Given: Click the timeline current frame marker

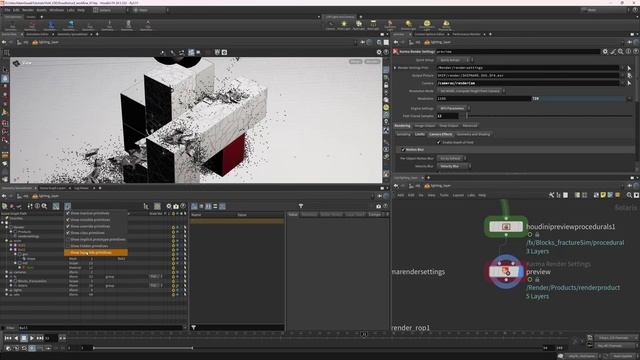Looking at the screenshot, I should pyautogui.click(x=364, y=334).
